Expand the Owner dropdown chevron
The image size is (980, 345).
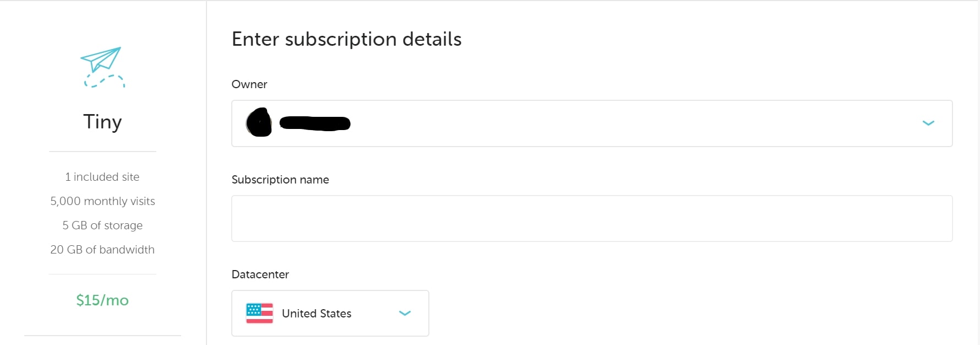pos(928,123)
